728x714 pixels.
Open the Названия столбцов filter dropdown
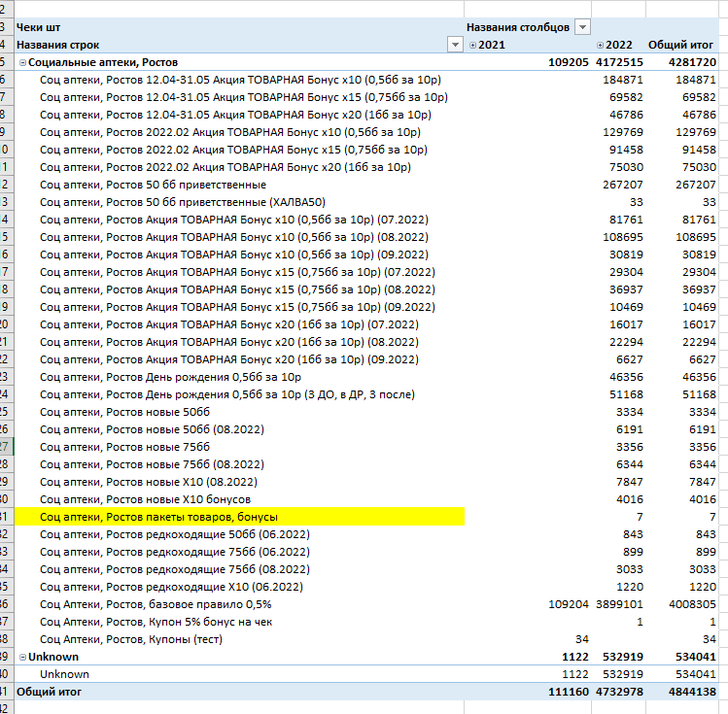tap(582, 27)
